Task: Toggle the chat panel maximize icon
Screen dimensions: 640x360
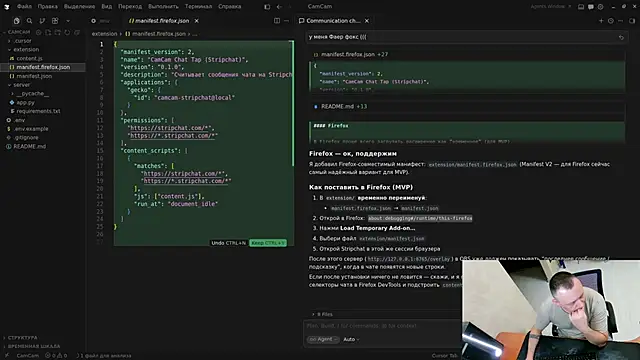Action: 631,21
